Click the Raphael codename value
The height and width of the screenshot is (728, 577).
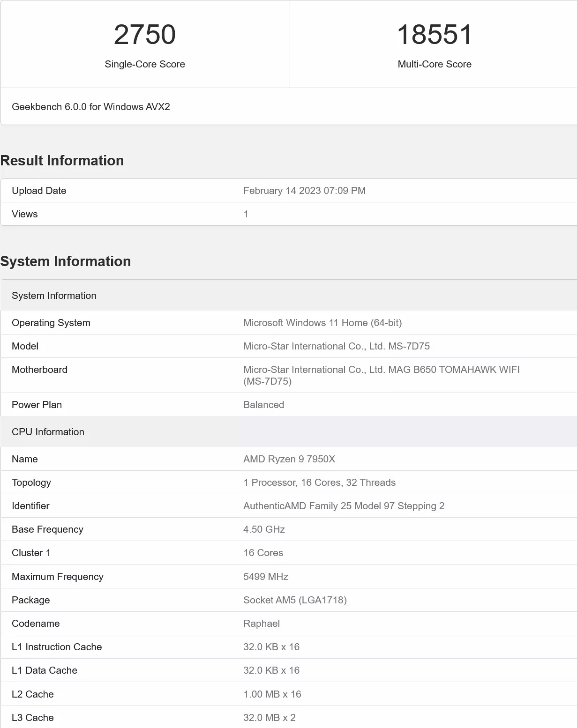coord(262,624)
